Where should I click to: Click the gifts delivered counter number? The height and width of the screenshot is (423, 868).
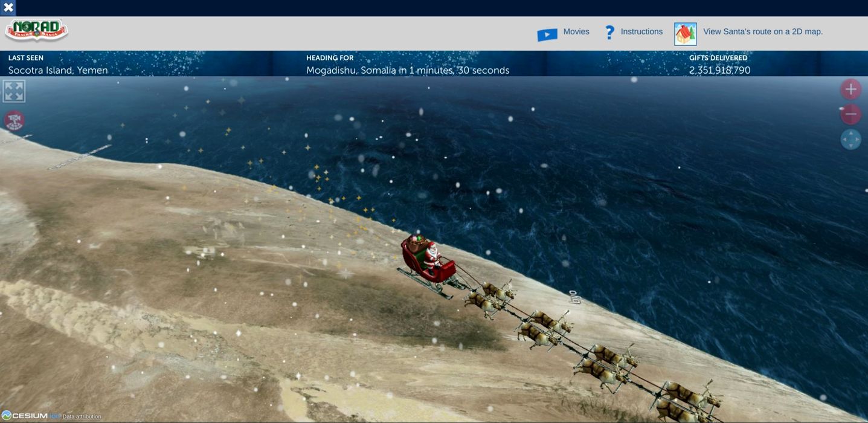click(x=719, y=70)
